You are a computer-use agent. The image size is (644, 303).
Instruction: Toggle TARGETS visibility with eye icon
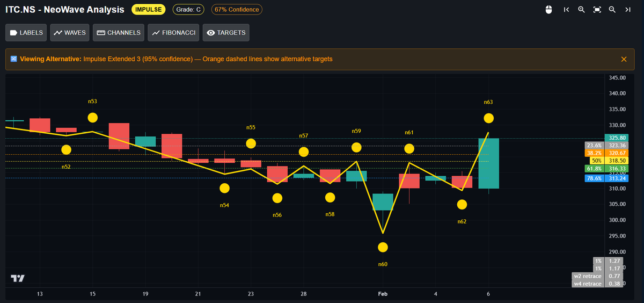tap(226, 33)
